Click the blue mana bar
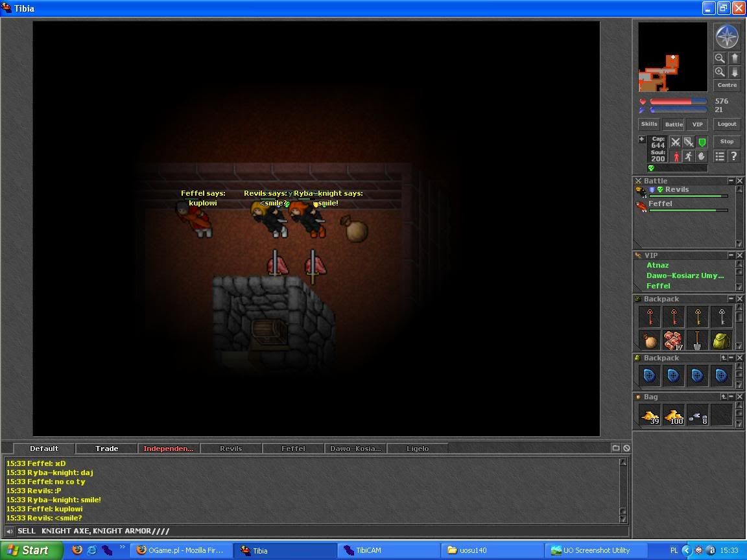The image size is (747, 560). [678, 110]
